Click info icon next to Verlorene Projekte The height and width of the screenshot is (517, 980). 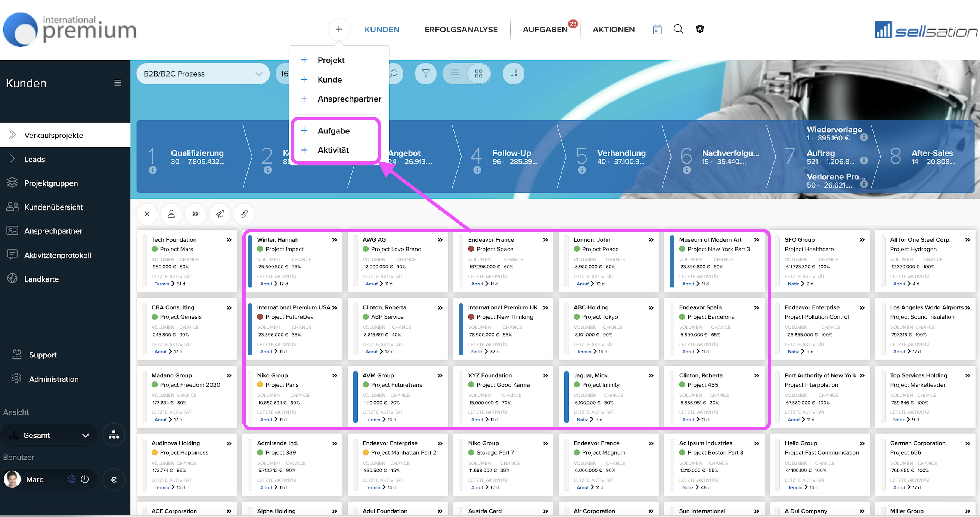864,184
